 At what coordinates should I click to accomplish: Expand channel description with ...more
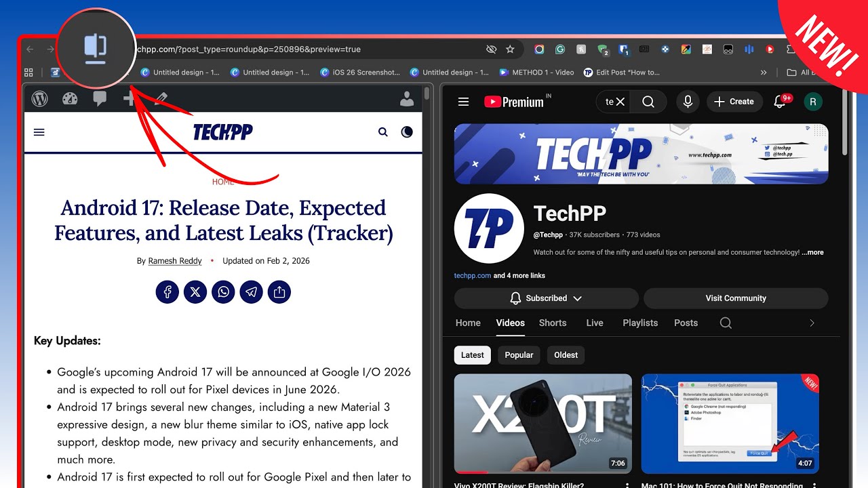coord(812,252)
